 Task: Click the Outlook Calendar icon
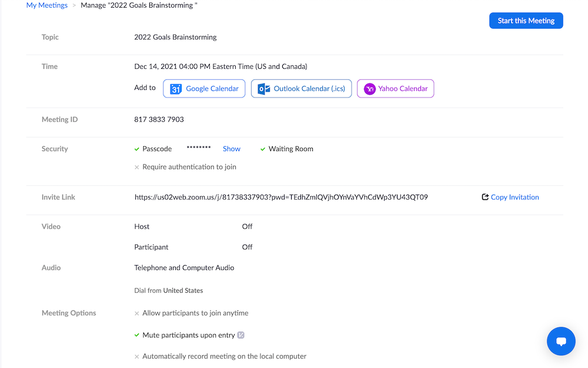tap(264, 89)
